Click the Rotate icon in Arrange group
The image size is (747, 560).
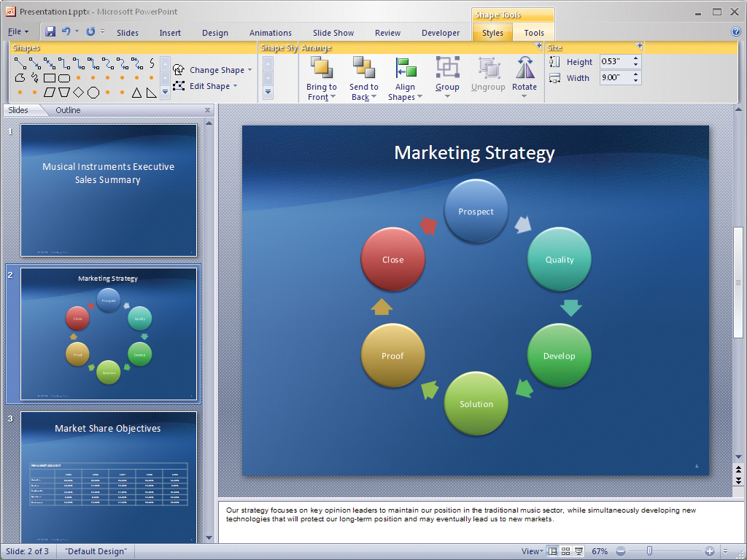point(525,69)
